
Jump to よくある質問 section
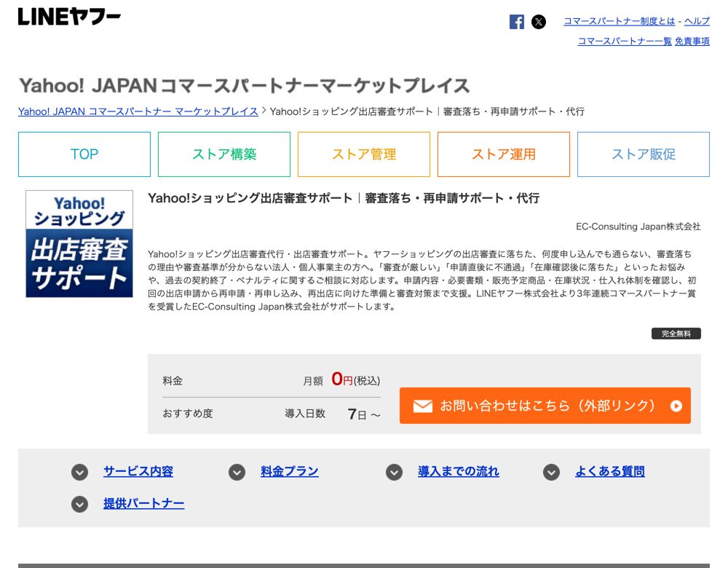coord(610,471)
